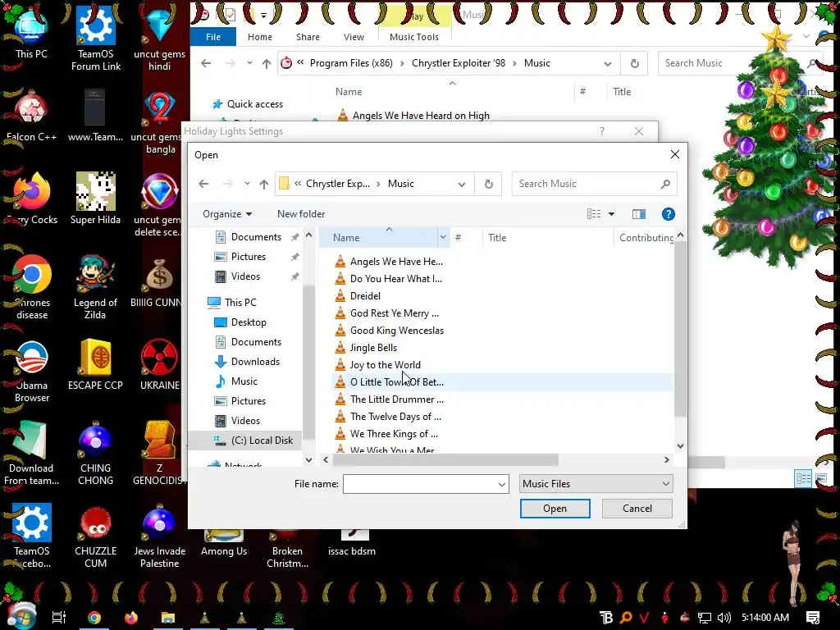The height and width of the screenshot is (630, 840).
Task: Open File Explorer from the taskbar
Action: (167, 618)
